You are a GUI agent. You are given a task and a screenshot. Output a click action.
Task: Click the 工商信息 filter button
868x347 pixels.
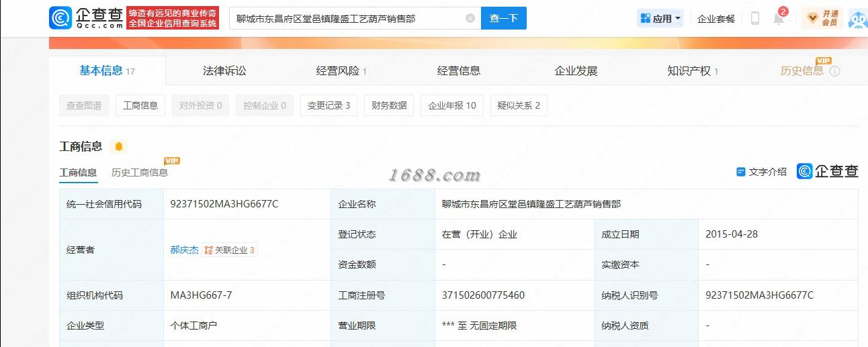[x=140, y=105]
